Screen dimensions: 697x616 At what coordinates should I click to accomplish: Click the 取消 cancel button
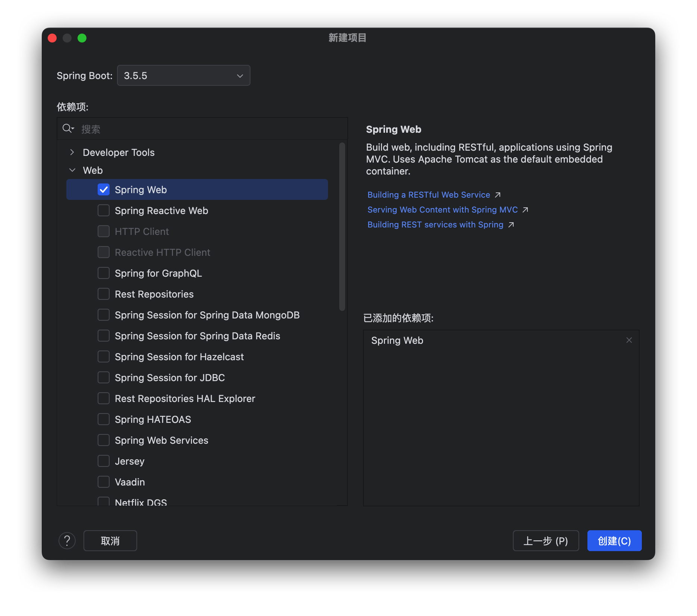110,540
